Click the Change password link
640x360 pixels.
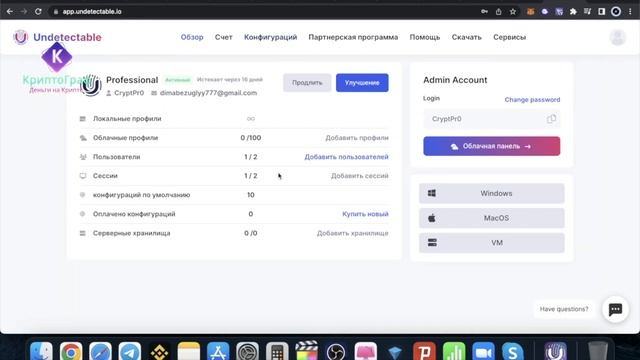click(532, 100)
